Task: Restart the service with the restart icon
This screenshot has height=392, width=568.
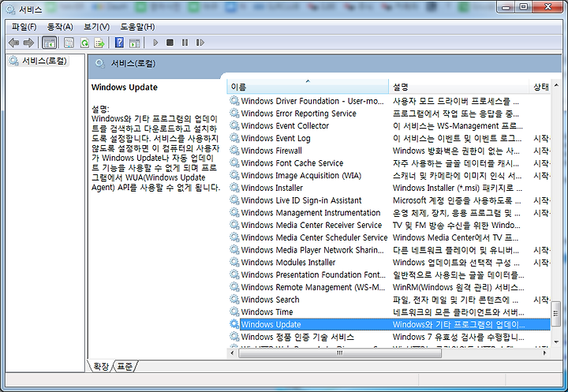Action: click(x=200, y=43)
